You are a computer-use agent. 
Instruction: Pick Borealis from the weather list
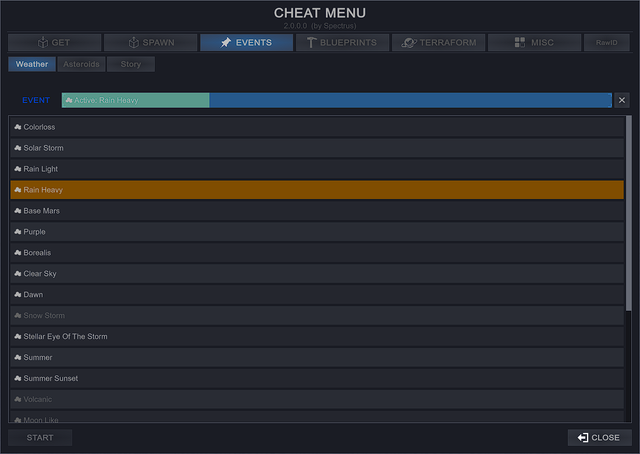click(x=317, y=253)
